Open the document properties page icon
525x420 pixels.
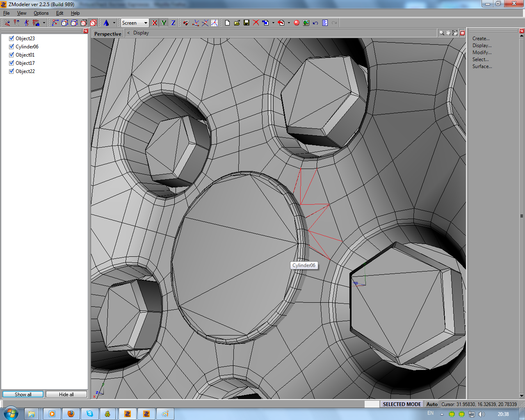pyautogui.click(x=325, y=23)
